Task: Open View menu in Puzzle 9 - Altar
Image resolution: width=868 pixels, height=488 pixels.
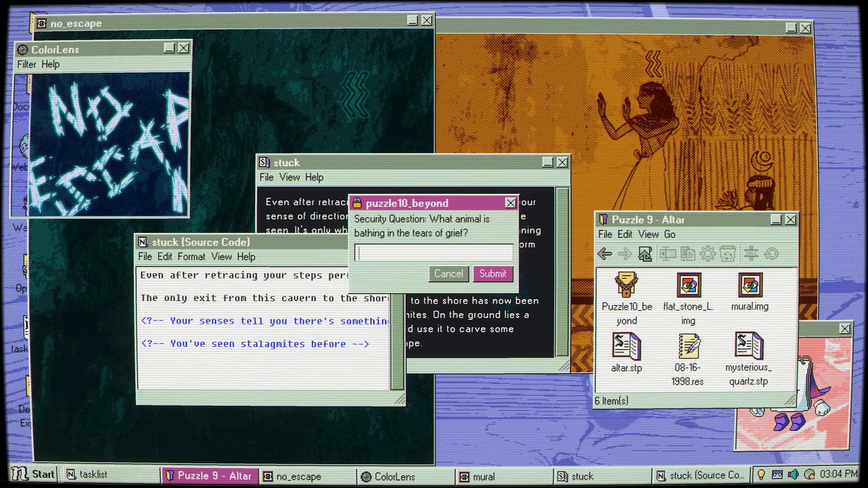Action: coord(649,234)
